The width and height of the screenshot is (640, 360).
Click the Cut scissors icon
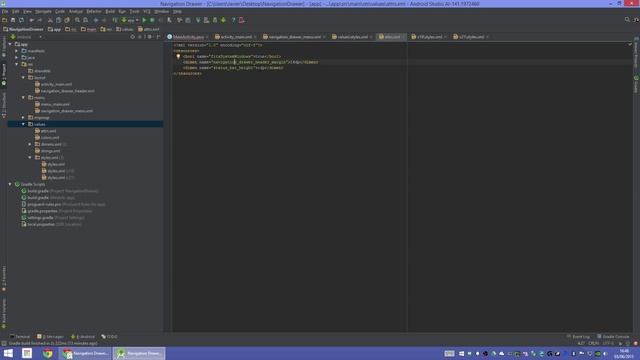click(x=50, y=20)
